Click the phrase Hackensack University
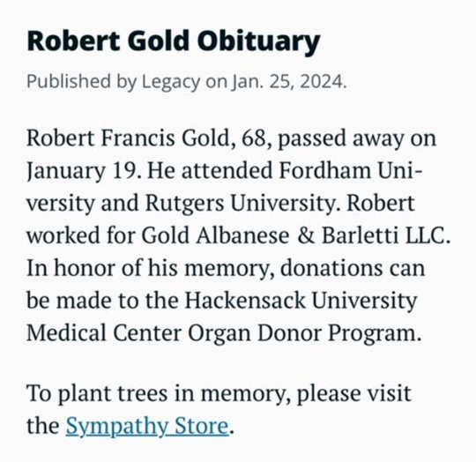This screenshot has height=462, width=476. pyautogui.click(x=301, y=301)
